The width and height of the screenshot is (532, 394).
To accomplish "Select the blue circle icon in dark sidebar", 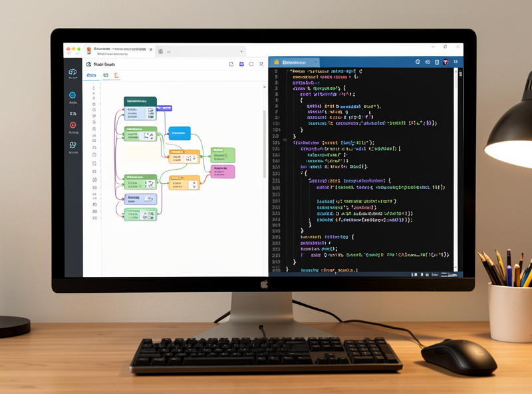I will [72, 95].
